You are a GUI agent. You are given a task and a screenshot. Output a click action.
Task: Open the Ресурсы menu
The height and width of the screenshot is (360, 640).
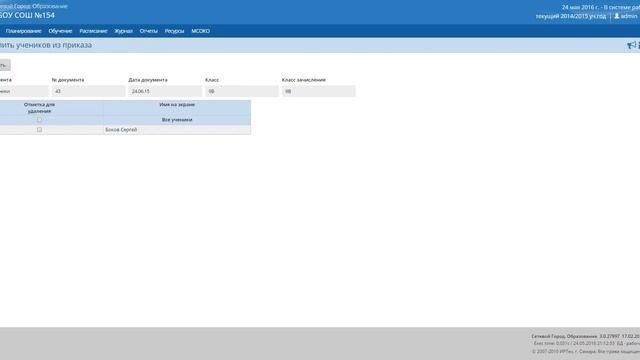[x=174, y=31]
